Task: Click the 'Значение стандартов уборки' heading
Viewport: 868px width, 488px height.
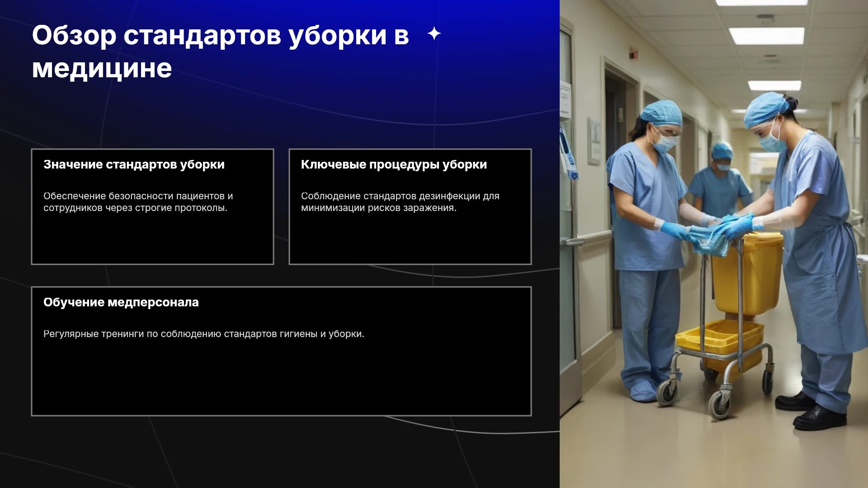Action: click(134, 164)
